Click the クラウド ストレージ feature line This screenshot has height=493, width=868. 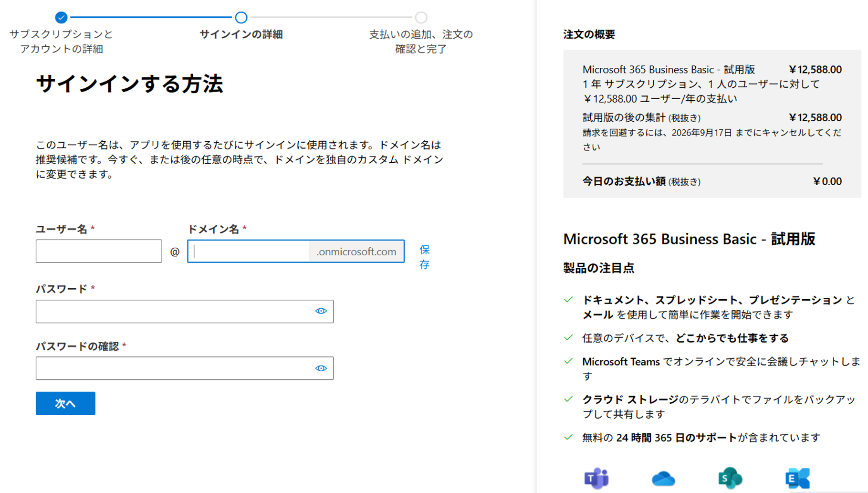coord(719,407)
